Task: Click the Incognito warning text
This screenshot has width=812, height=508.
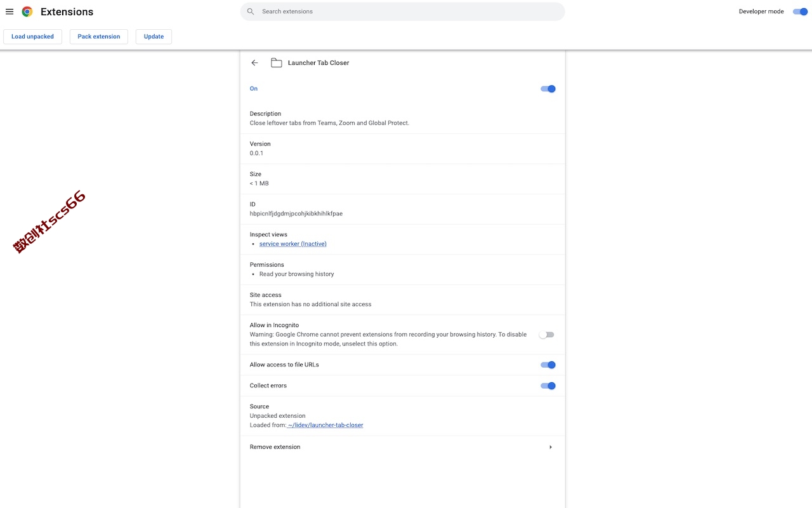Action: pos(388,339)
